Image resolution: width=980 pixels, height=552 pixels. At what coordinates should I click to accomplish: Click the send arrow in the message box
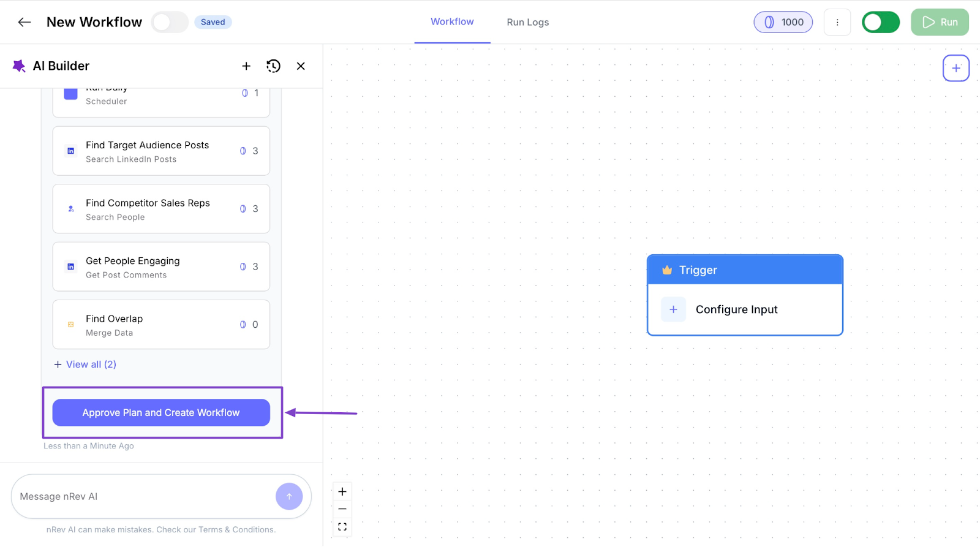(289, 496)
